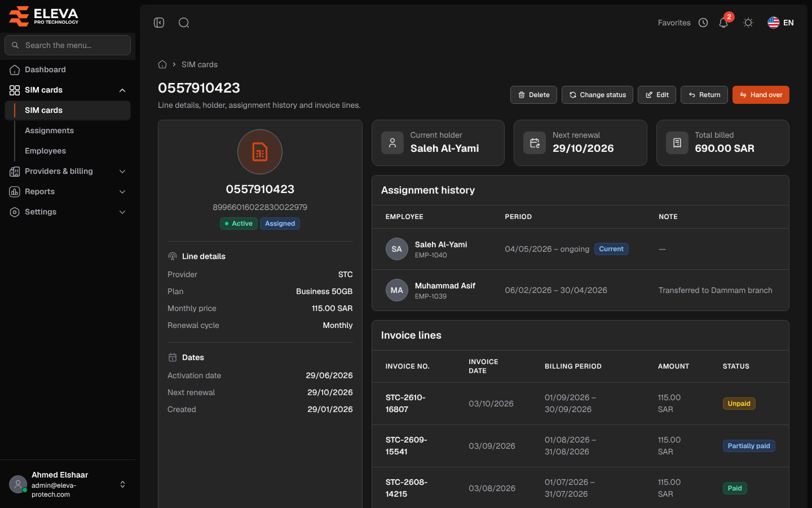Click invoice number STC-2610-16807
This screenshot has width=812, height=508.
click(x=405, y=404)
